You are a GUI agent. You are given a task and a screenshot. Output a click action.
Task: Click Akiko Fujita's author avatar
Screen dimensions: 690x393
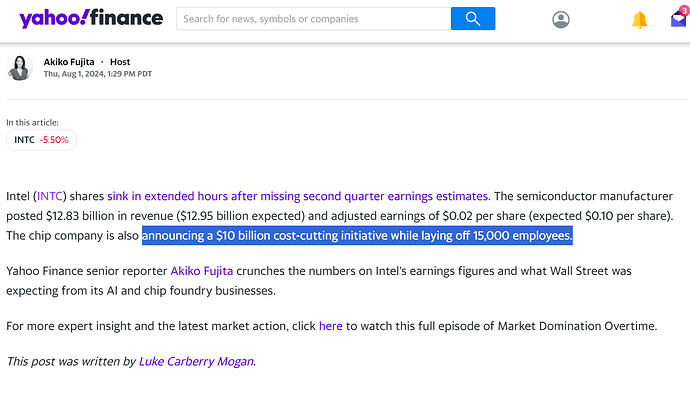[20, 67]
